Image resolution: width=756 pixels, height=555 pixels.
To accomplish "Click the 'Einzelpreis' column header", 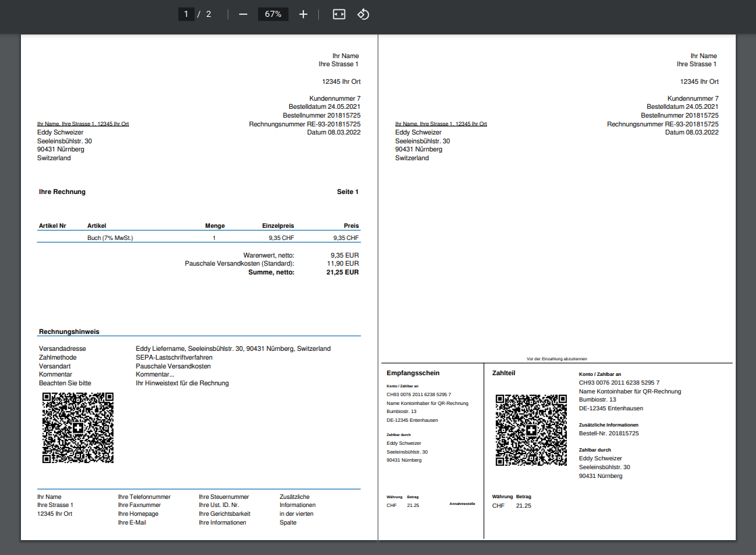I will click(x=278, y=225).
